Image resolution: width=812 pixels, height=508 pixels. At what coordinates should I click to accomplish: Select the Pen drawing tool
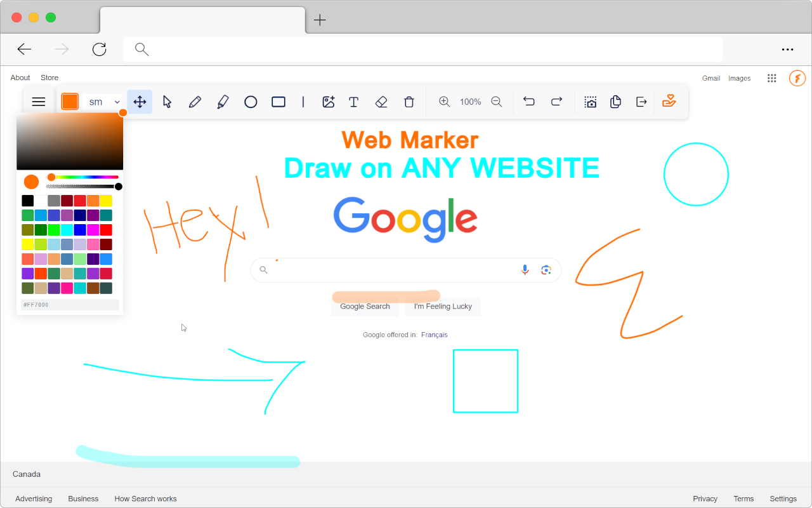(195, 102)
